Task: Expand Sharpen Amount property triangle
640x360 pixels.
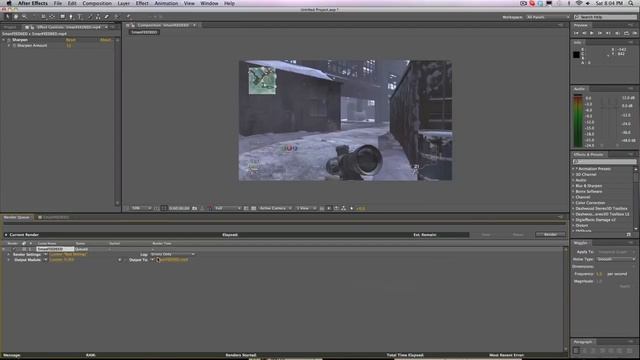Action: click(x=9, y=46)
